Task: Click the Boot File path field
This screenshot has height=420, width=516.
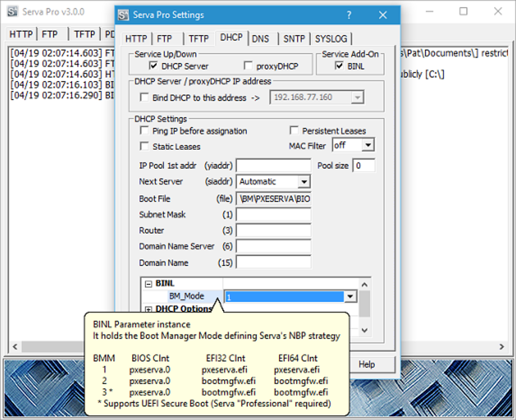Action: 274,199
